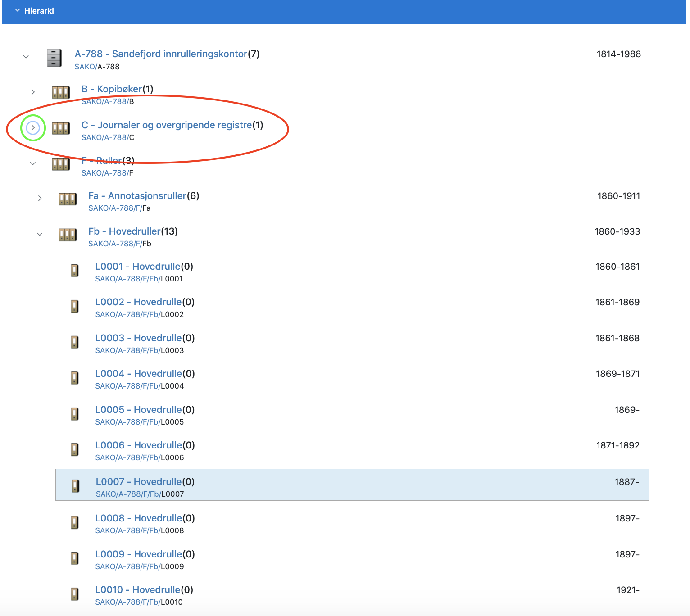Click the single binder icon for L0009

75,558
